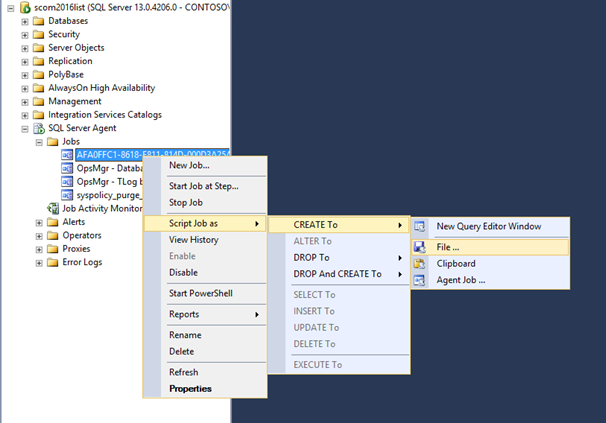Expand the AlwaysOn High Availability node
Viewport: 606px width, 423px height.
[25, 89]
